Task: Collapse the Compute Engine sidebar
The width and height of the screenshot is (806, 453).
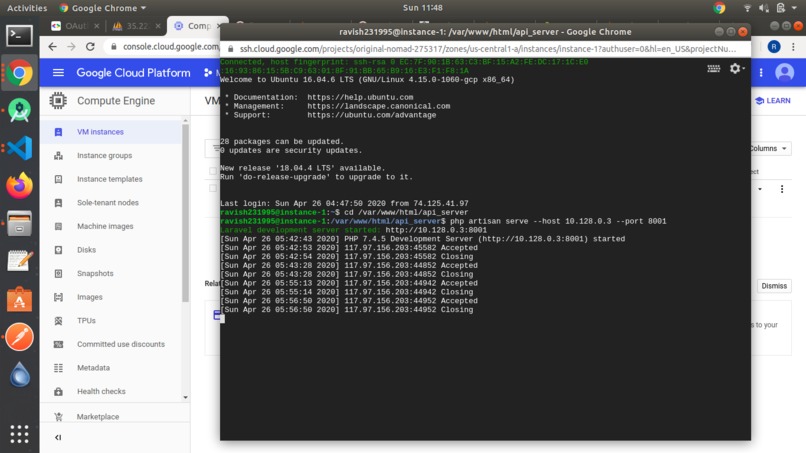Action: point(58,438)
